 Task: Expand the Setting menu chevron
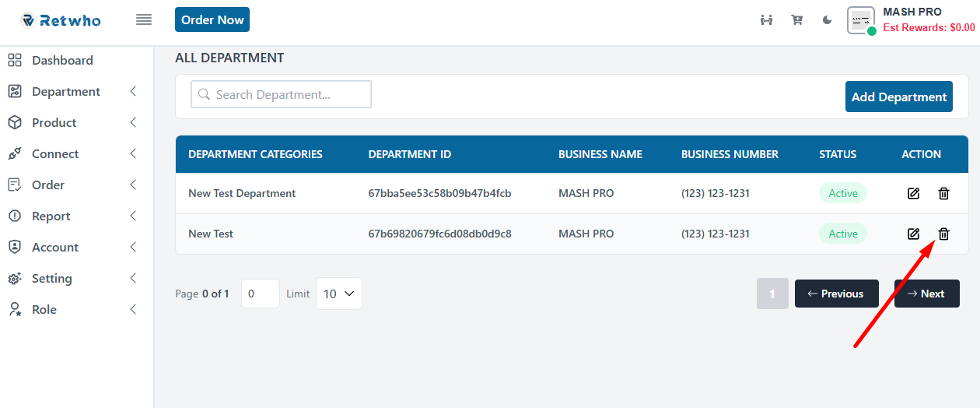pyautogui.click(x=133, y=278)
